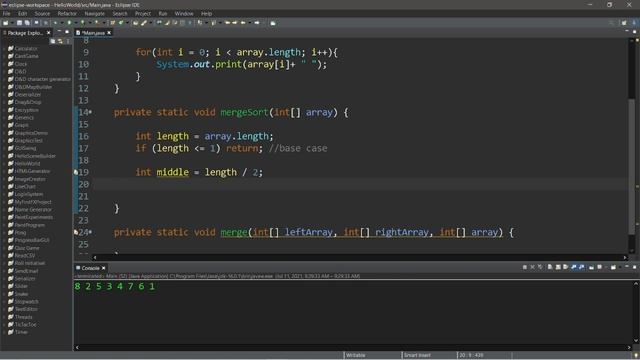Open the Navigate menu
Screen dimensions: 640x360
(x=95, y=13)
